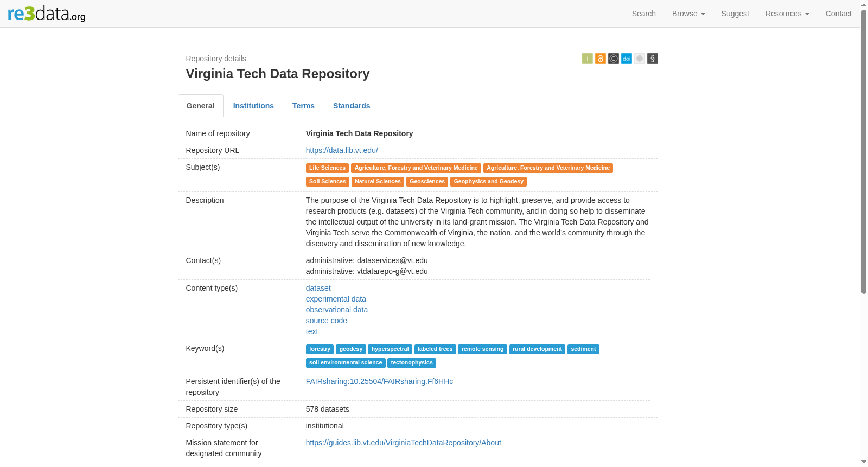868x467 pixels.
Task: Open the https://data.lib.vt.edu/ repository link
Action: pyautogui.click(x=342, y=150)
